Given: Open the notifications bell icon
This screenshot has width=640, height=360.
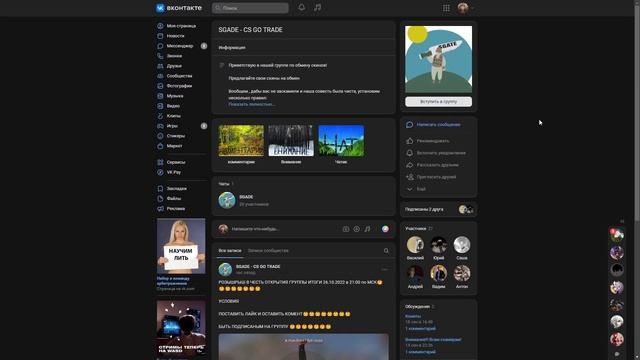Looking at the screenshot, I should (301, 7).
